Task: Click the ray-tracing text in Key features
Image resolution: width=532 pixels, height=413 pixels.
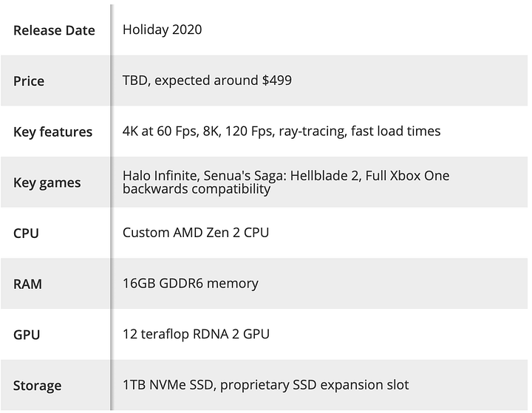Action: coord(313,132)
